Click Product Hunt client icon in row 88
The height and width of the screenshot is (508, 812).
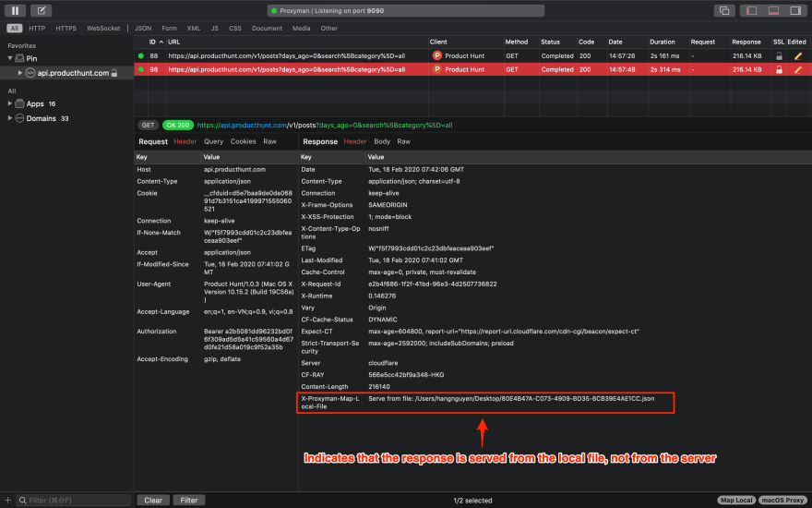[437, 56]
